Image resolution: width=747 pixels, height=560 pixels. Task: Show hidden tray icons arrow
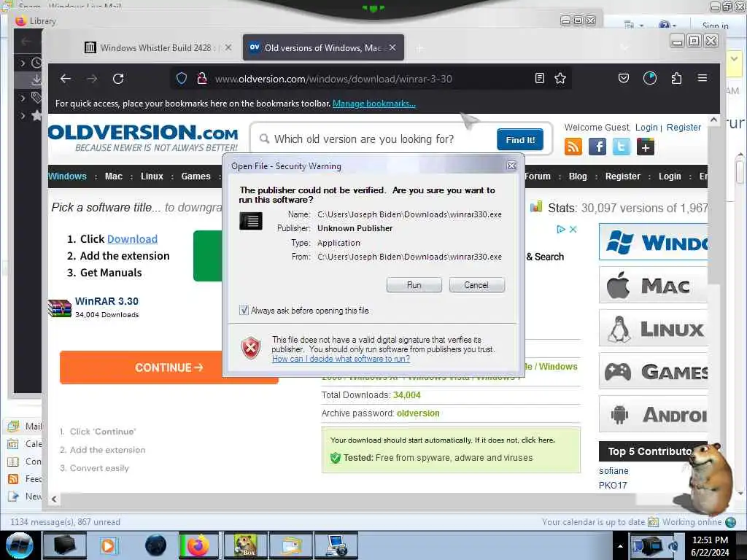(620, 545)
